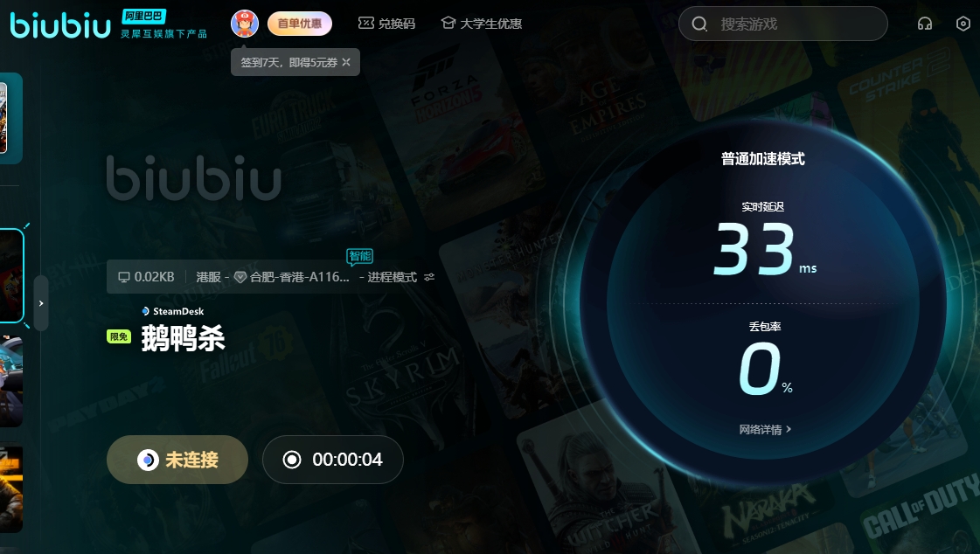Screen dimensions: 980x554
Task: Open the 兑换码 redeem code page
Action: click(386, 24)
